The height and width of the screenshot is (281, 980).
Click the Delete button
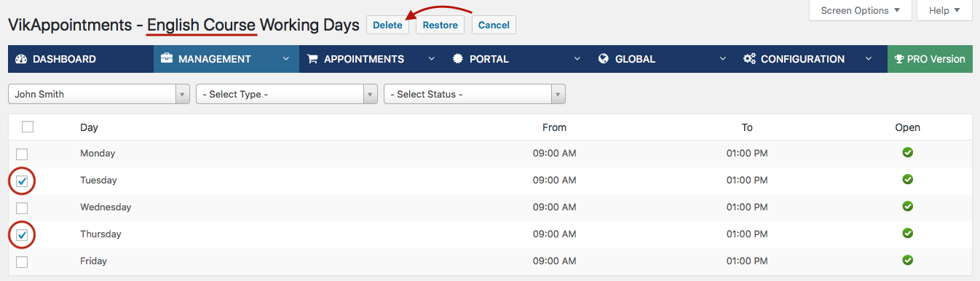click(x=387, y=25)
